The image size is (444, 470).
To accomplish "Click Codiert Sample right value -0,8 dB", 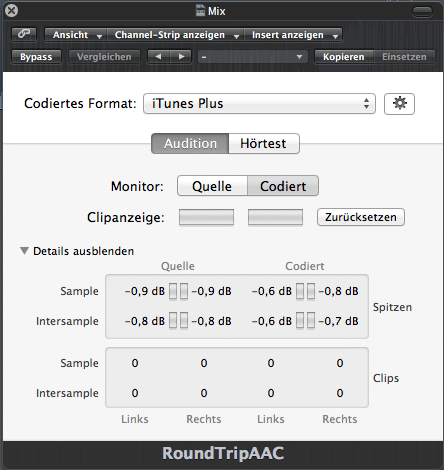I will click(338, 291).
